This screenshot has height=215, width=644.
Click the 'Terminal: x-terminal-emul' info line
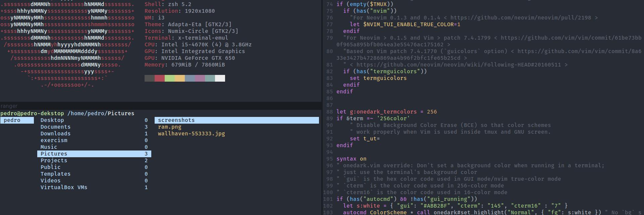click(186, 38)
